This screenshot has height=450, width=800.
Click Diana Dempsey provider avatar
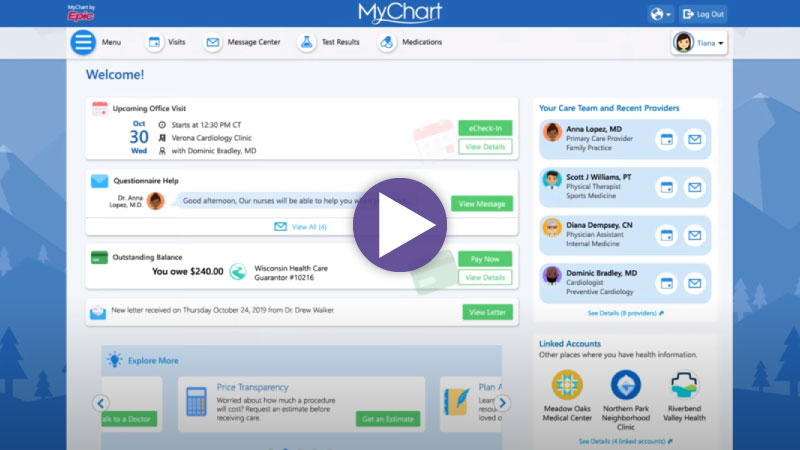click(x=552, y=228)
